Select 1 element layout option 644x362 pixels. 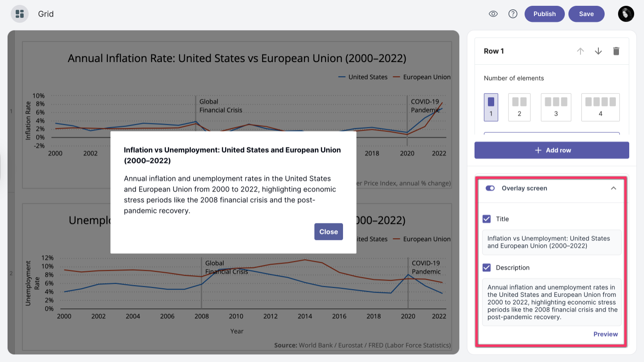tap(491, 107)
